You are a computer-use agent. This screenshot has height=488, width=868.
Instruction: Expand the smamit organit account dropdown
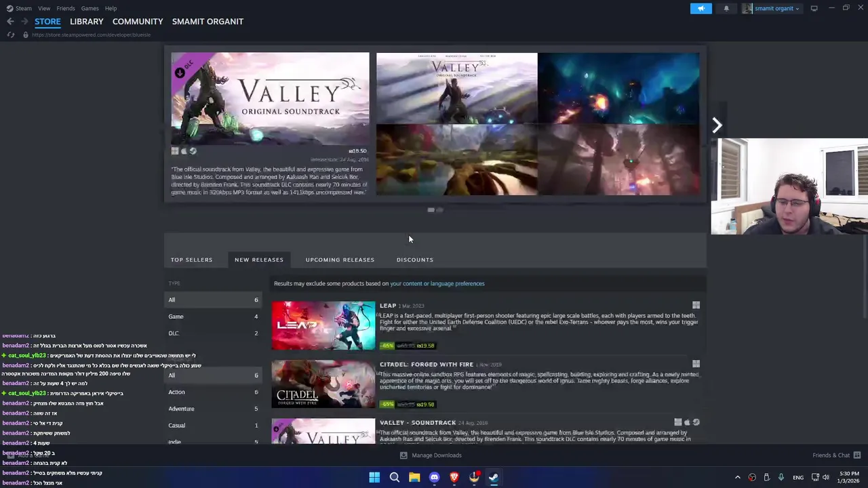pos(771,8)
